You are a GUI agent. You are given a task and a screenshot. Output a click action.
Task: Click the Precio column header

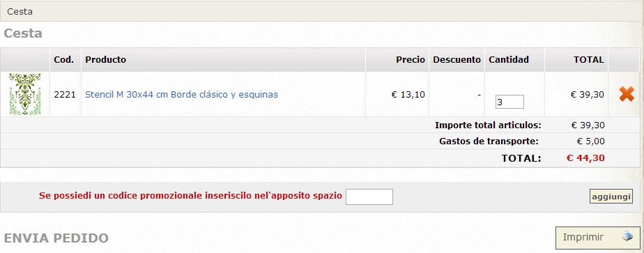tap(411, 59)
